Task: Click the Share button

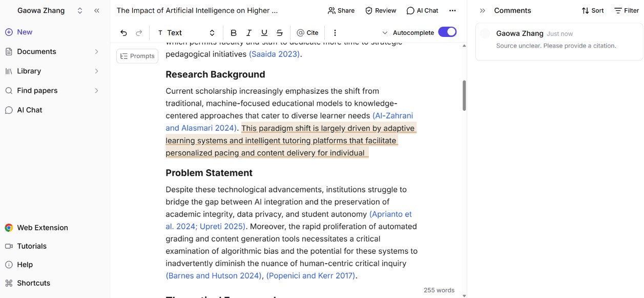Action: click(341, 10)
